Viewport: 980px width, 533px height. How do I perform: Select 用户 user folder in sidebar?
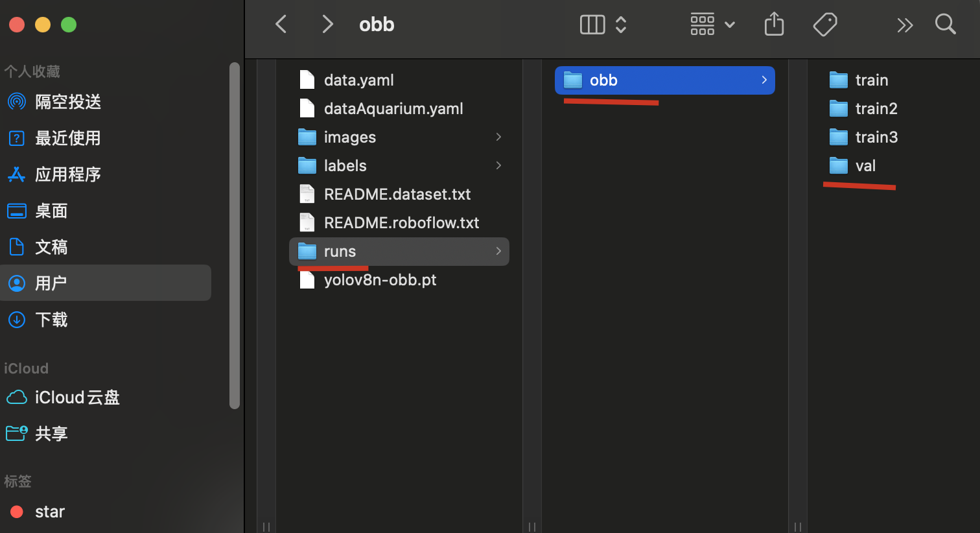click(106, 283)
